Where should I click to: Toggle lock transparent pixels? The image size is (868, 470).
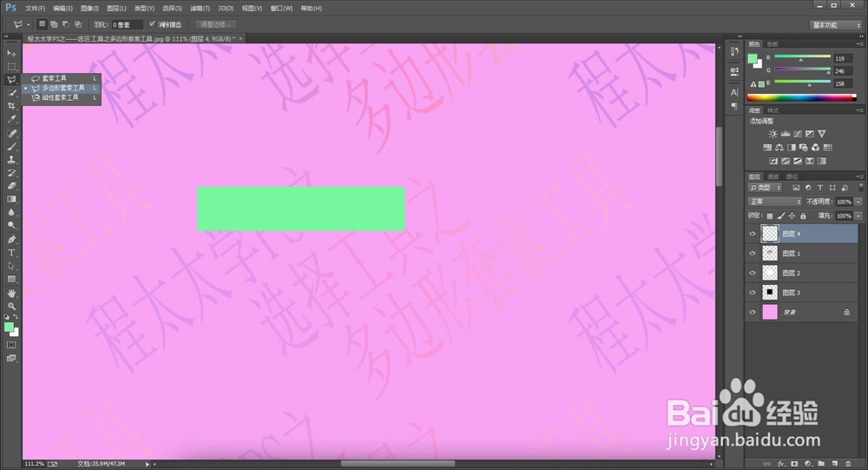tap(769, 215)
